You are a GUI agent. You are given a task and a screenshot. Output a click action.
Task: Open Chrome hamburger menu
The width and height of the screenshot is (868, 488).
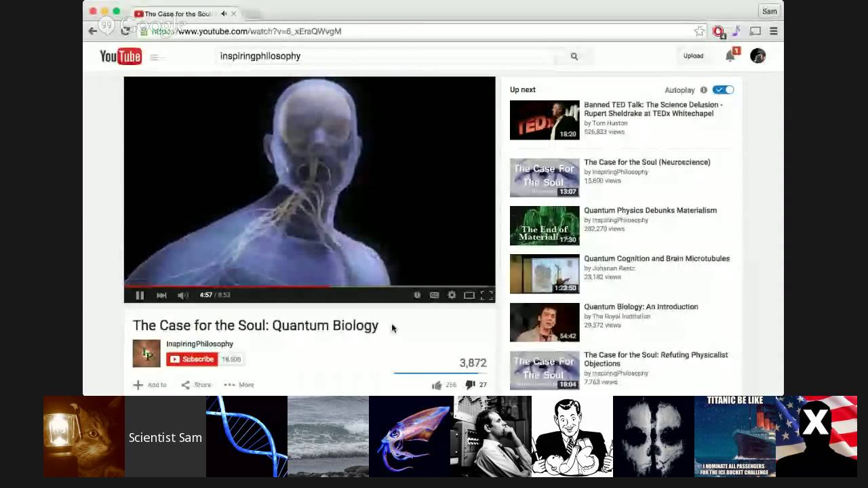click(x=774, y=31)
